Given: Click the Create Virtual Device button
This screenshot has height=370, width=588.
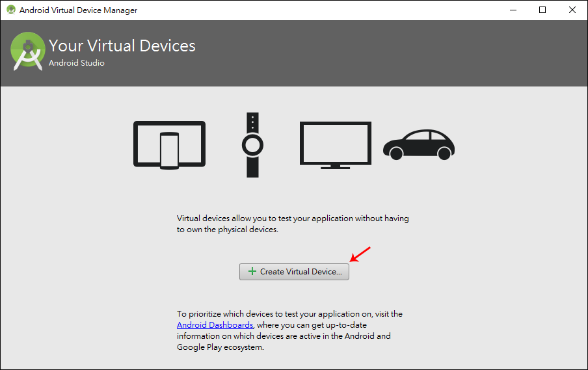Looking at the screenshot, I should coord(294,272).
